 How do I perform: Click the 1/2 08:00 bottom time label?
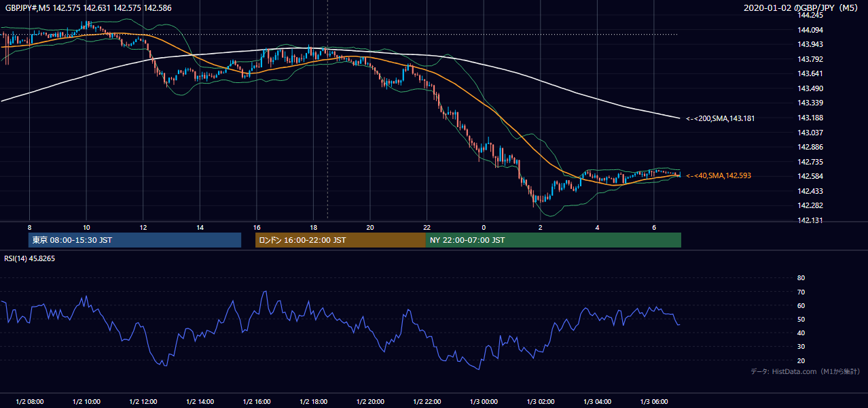(29, 402)
